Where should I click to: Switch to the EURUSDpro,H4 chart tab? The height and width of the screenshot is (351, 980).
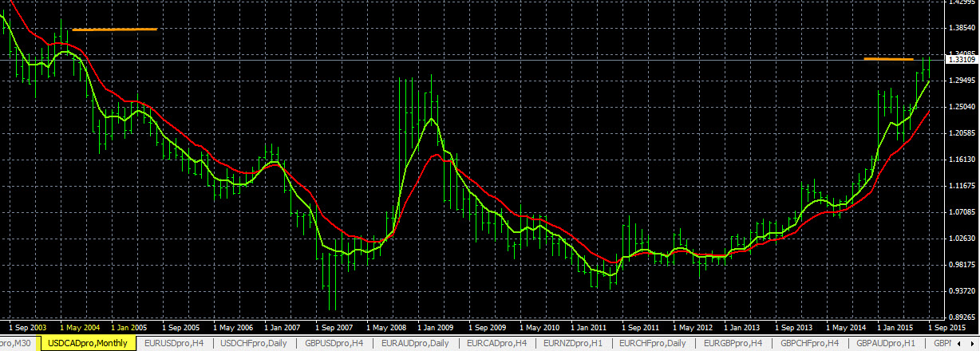(173, 343)
